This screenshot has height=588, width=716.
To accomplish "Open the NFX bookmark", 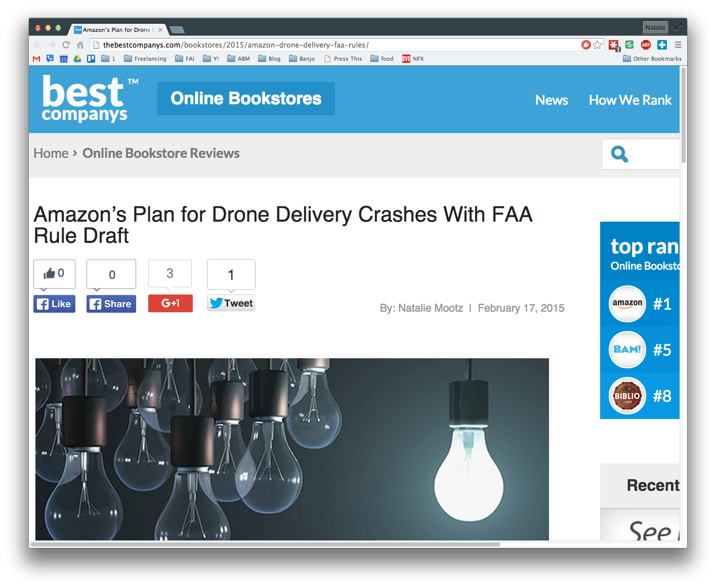I will point(413,59).
